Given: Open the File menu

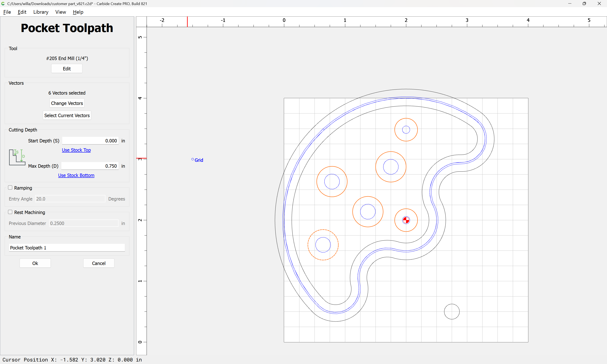Looking at the screenshot, I should [x=7, y=12].
